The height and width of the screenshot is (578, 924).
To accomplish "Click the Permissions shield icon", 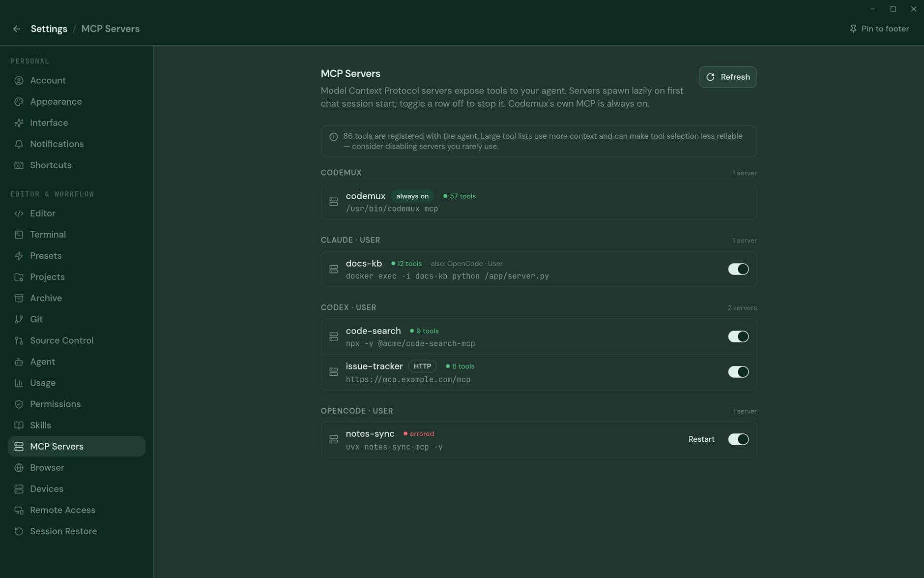I will click(19, 404).
